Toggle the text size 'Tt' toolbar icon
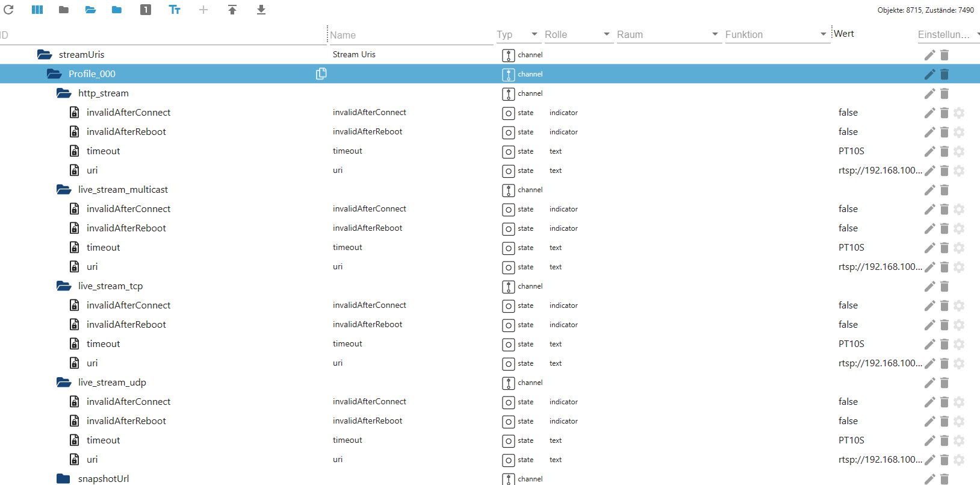The height and width of the screenshot is (485, 980). tap(175, 10)
